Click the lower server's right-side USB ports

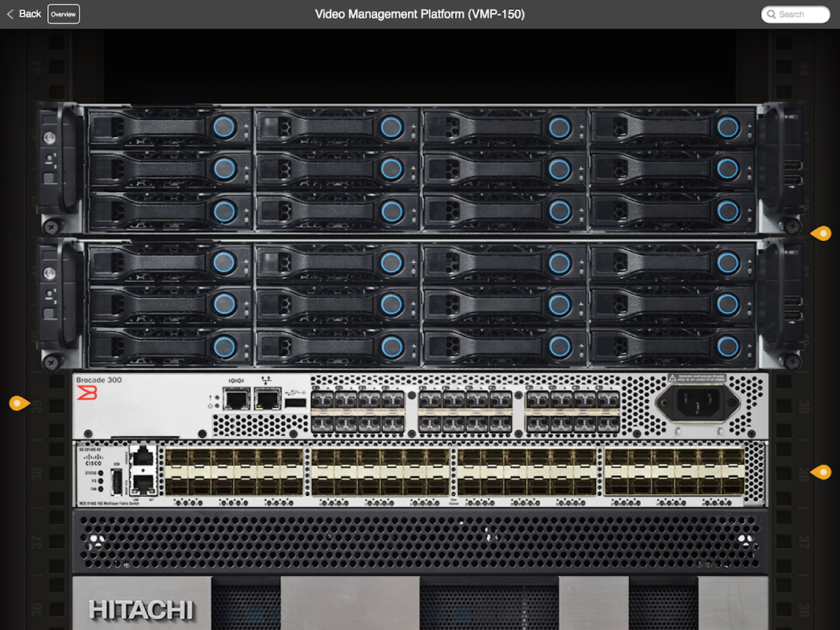click(793, 308)
